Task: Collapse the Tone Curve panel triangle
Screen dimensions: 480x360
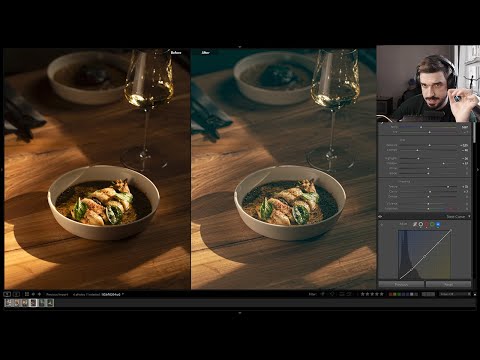Action: click(469, 216)
